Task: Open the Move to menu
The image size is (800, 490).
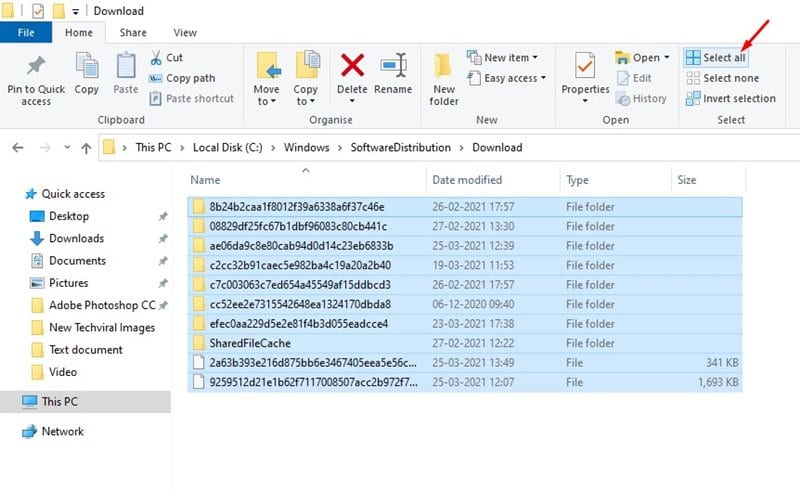Action: [267, 78]
